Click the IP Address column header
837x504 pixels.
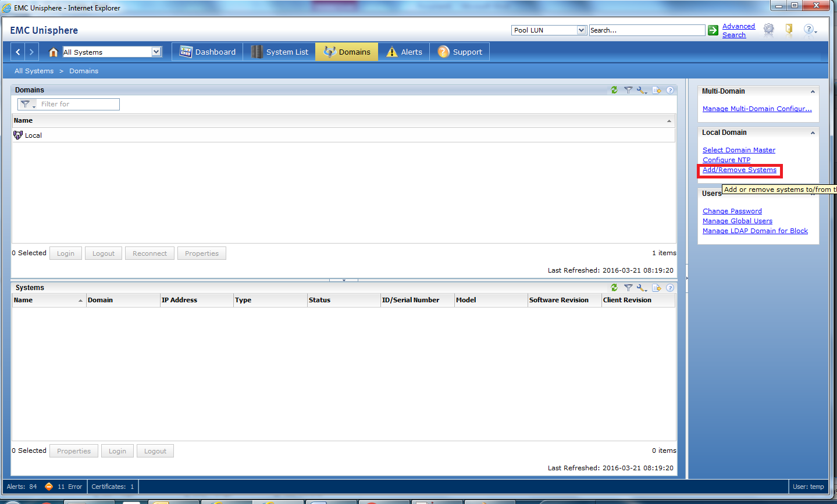197,300
